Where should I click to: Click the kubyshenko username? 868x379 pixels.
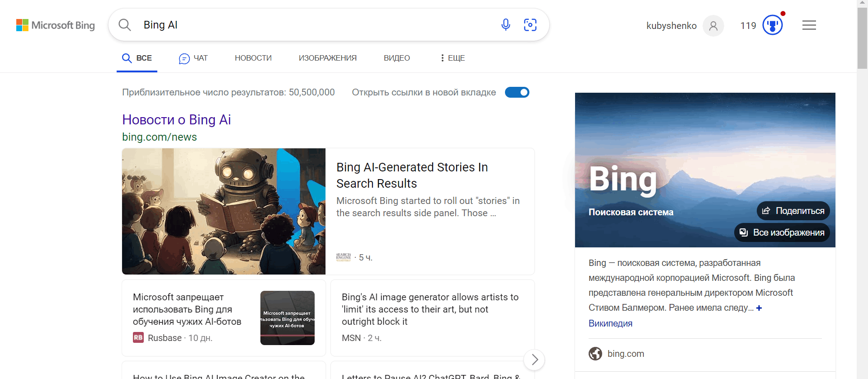(671, 26)
